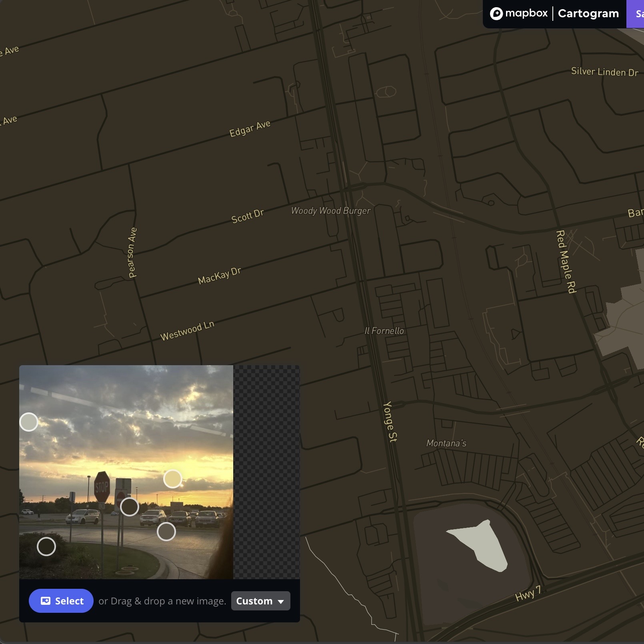Image resolution: width=644 pixels, height=644 pixels.
Task: Click the gray cloud sampler circle top-left of photo
Action: [x=28, y=421]
